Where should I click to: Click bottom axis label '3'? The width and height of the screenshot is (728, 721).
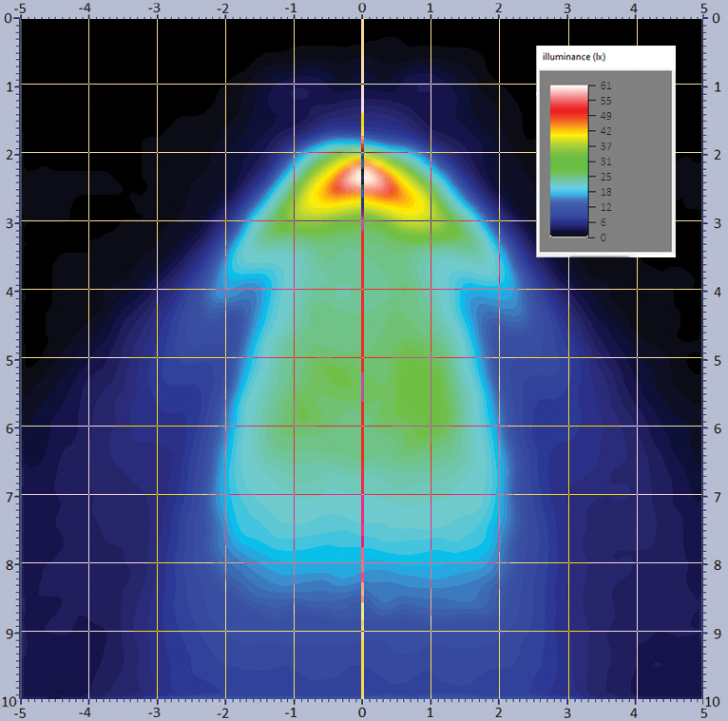[567, 711]
